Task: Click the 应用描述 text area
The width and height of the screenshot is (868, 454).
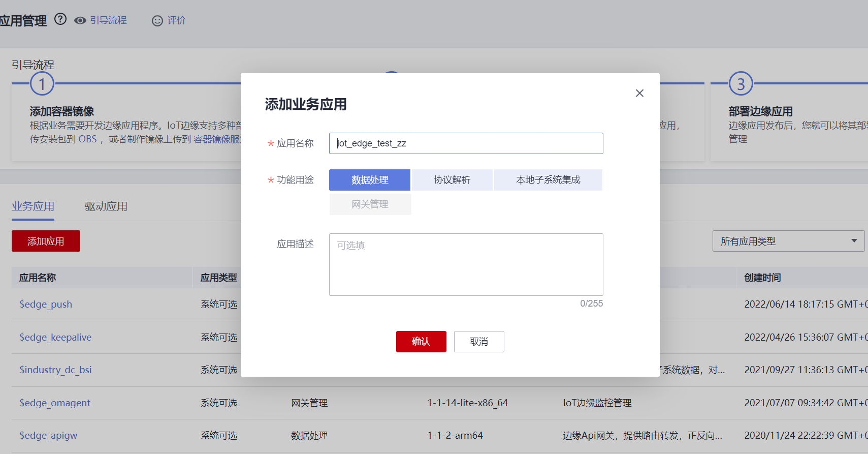Action: point(466,264)
